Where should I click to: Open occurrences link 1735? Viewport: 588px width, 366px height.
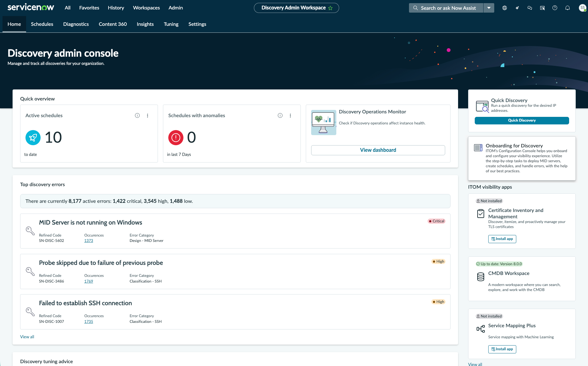click(89, 322)
